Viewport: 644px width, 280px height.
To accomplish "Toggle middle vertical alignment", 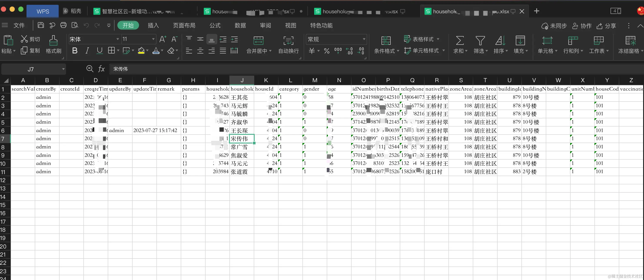I will [200, 39].
